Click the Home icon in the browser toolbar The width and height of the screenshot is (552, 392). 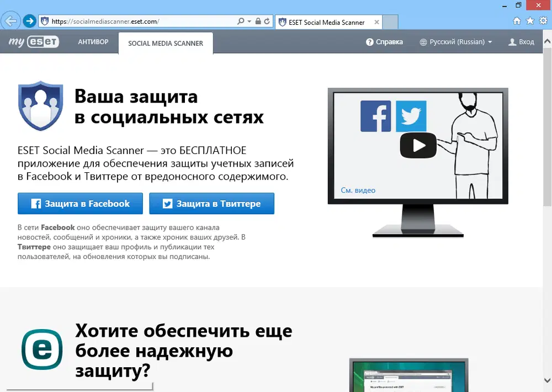(517, 21)
